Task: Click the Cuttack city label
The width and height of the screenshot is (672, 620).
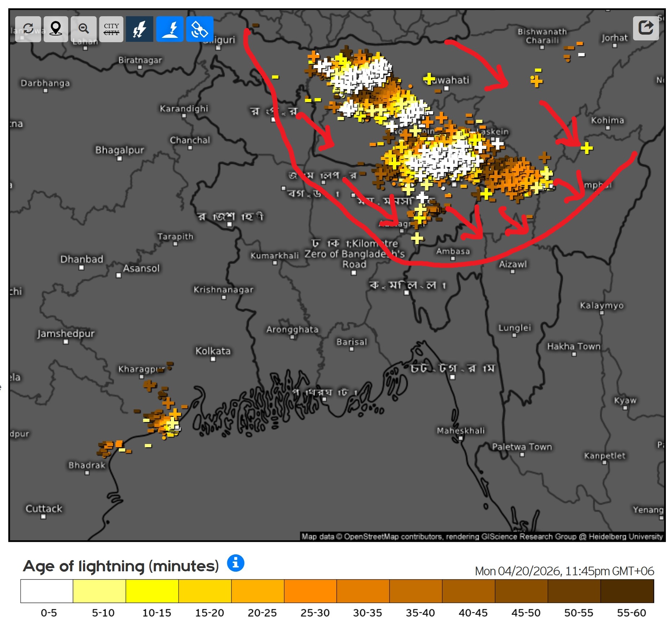Action: pos(44,509)
